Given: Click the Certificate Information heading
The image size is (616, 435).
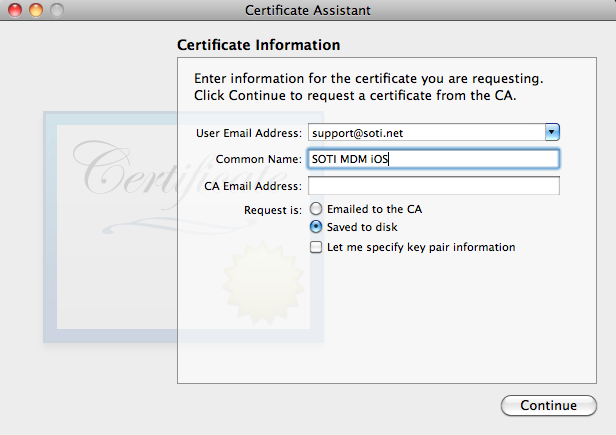Looking at the screenshot, I should [x=258, y=45].
